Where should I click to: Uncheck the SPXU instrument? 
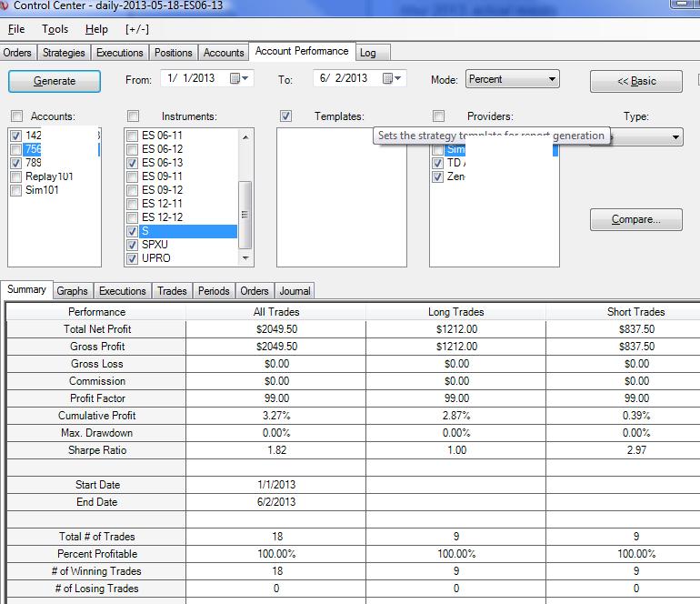132,245
